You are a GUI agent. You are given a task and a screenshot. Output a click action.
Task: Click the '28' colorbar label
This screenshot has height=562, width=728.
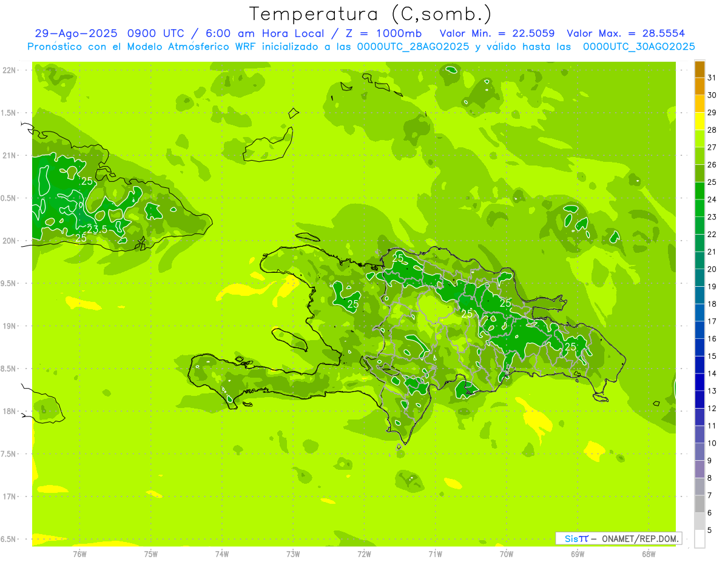coord(712,130)
